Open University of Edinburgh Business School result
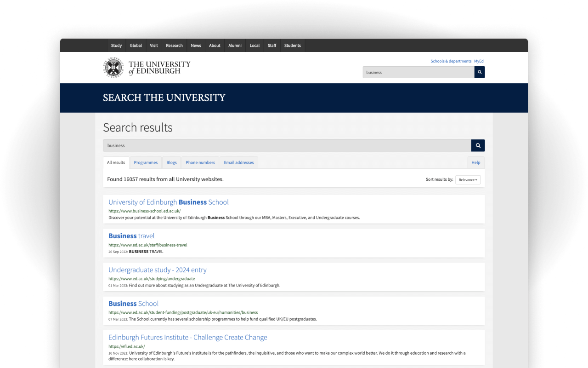This screenshot has height=368, width=588. tap(169, 202)
